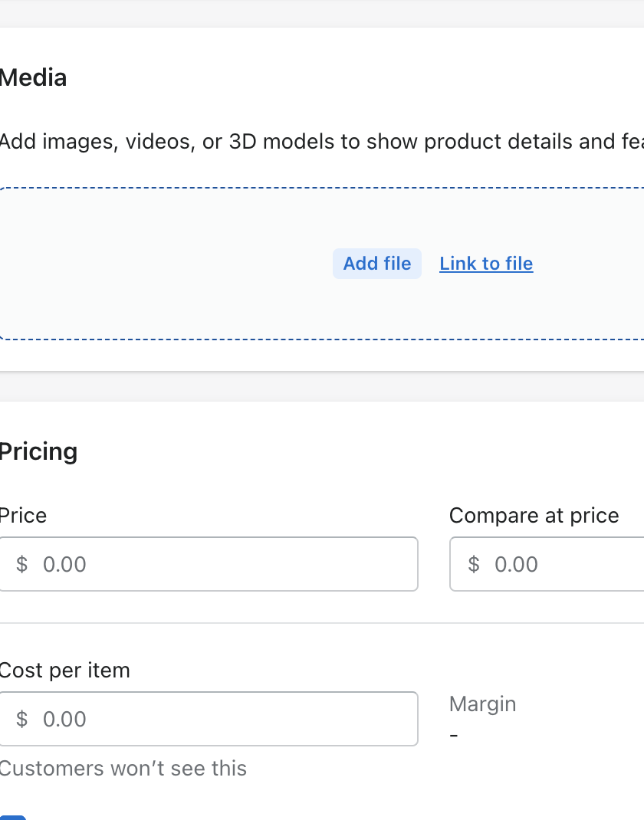The width and height of the screenshot is (644, 820).
Task: Focus the Price input field
Action: [209, 564]
